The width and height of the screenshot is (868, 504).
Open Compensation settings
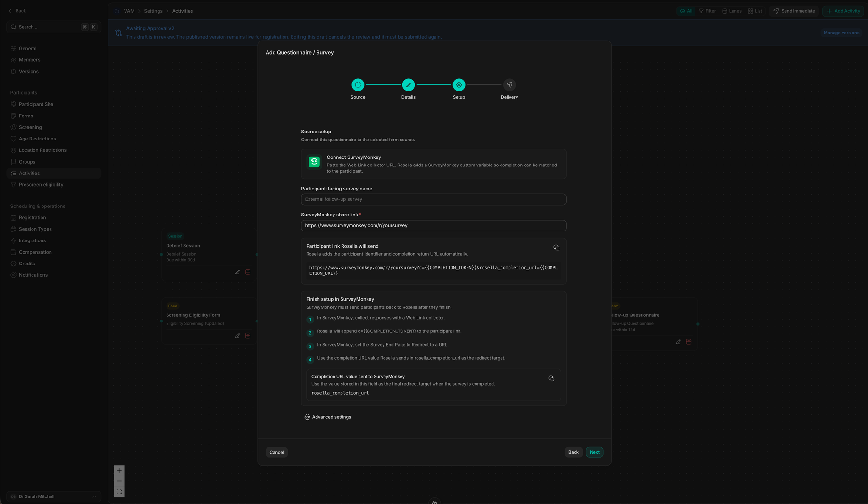[54, 252]
